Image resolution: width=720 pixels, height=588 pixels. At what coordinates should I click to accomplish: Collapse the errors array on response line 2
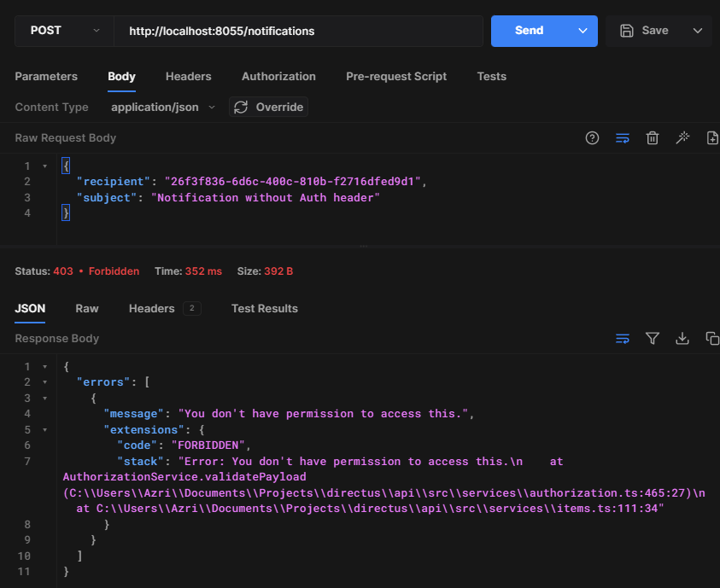[45, 381]
